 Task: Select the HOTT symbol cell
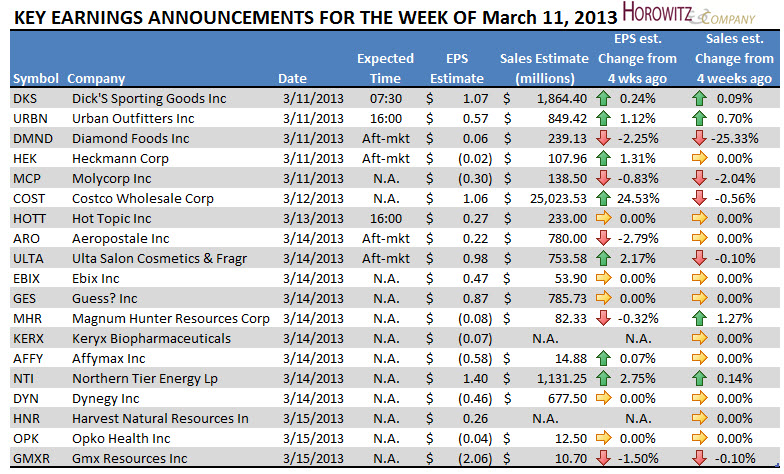29,218
